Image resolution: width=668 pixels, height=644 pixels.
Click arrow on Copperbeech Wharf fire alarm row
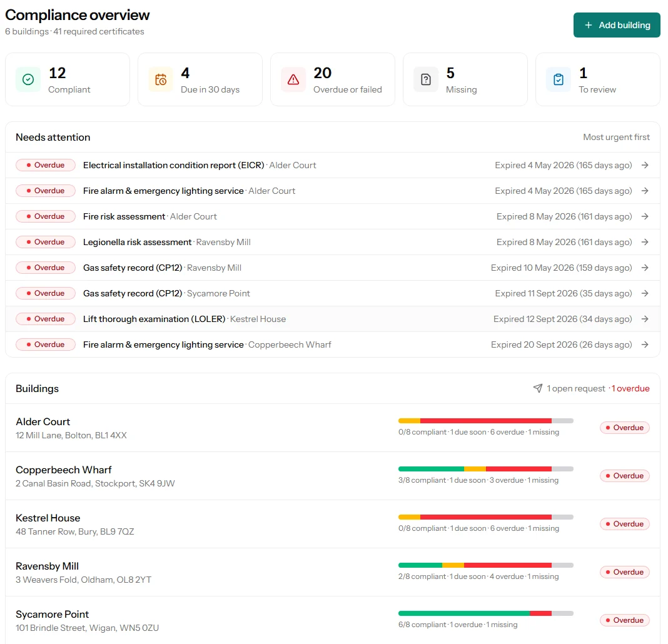645,345
